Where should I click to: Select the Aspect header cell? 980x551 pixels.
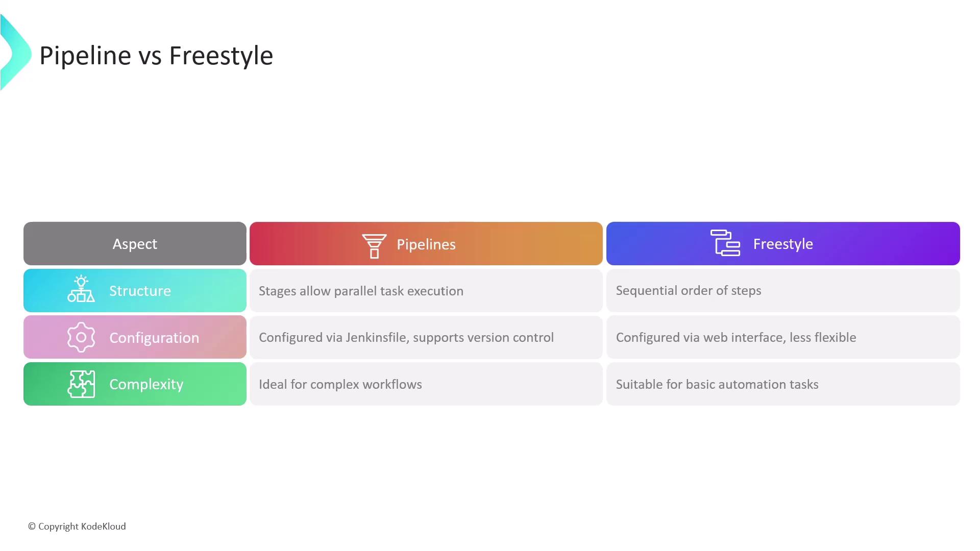tap(135, 244)
